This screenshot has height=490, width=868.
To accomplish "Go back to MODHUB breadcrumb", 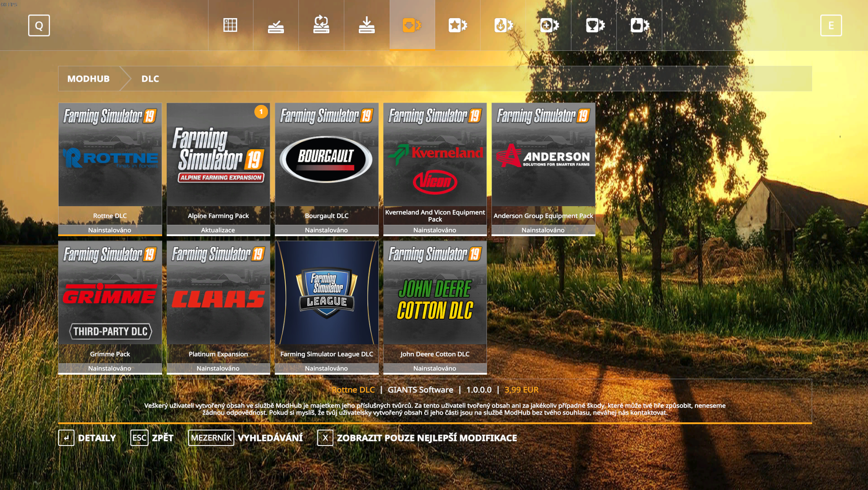I will [x=89, y=79].
